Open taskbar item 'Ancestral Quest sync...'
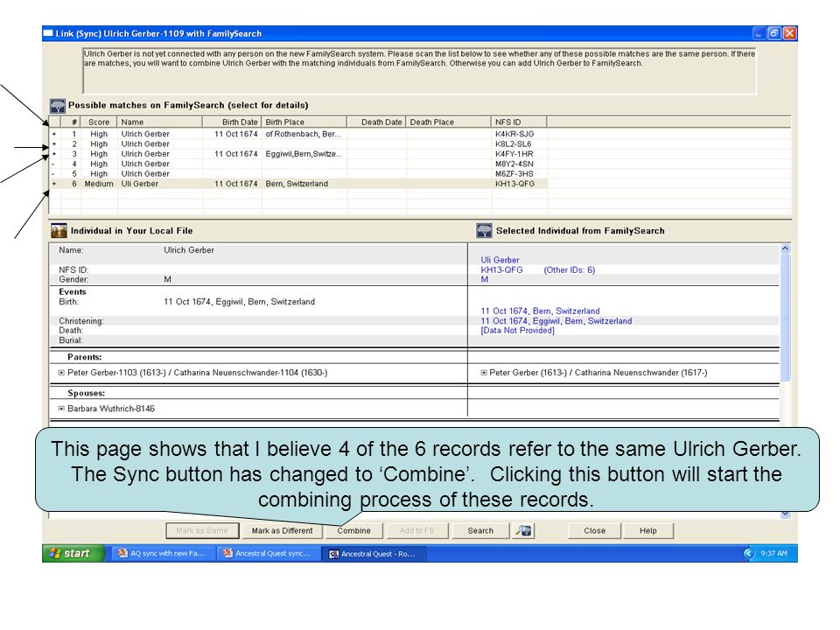The image size is (840, 630). [268, 553]
